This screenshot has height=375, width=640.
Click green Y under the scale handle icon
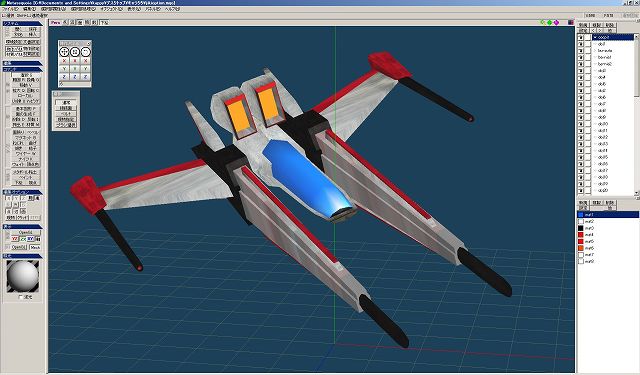(x=75, y=69)
